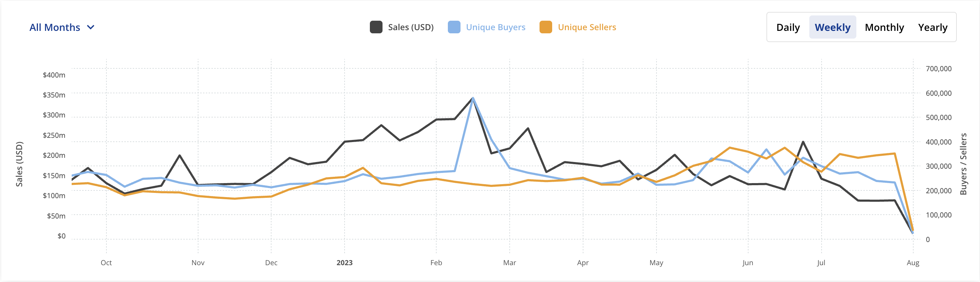Toggle the Sales (USD) series label

(x=411, y=27)
